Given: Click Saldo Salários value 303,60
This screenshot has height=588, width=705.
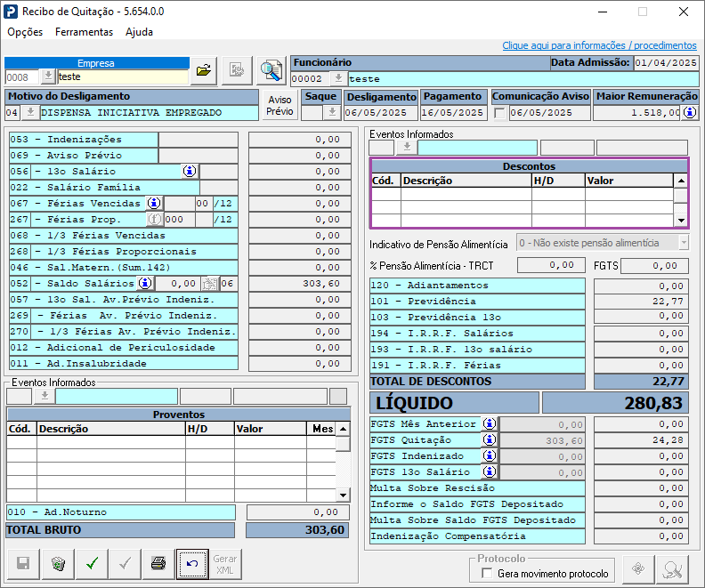Looking at the screenshot, I should coord(300,284).
